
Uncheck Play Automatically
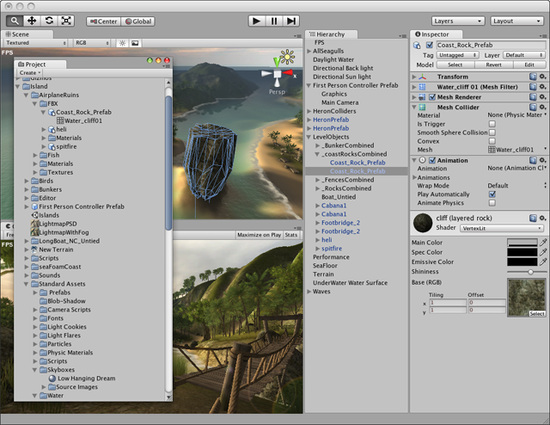492,194
